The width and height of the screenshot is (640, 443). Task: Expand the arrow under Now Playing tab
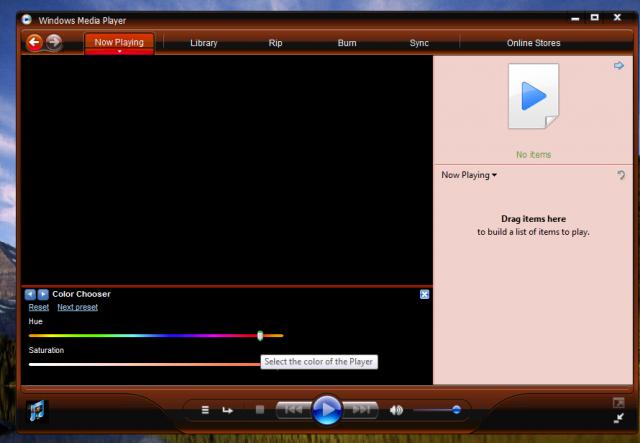tap(120, 52)
